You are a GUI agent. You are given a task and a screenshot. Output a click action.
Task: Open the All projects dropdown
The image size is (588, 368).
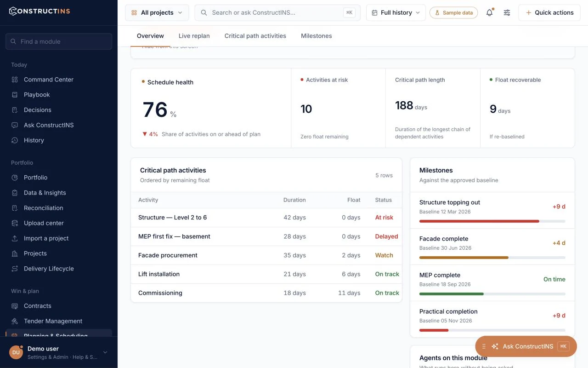click(x=157, y=13)
